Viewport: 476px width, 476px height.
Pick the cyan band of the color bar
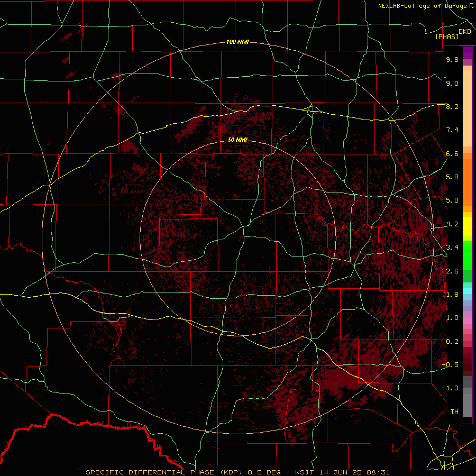[x=467, y=291]
